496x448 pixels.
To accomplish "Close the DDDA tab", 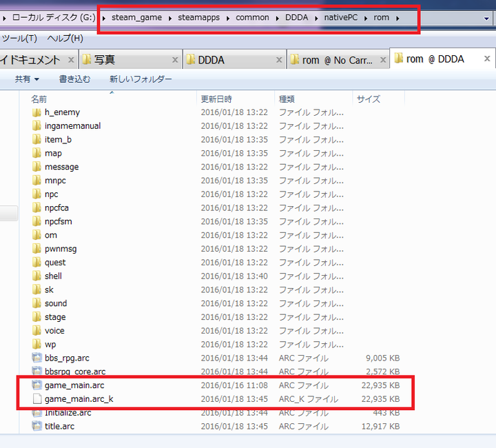I will [x=279, y=60].
